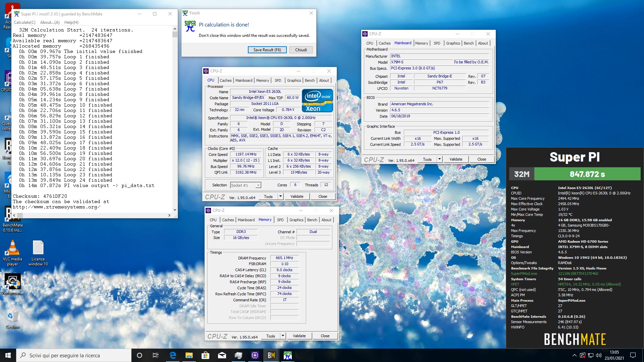
Task: Open the Calculate(C) menu in Super PI
Action: (x=24, y=22)
